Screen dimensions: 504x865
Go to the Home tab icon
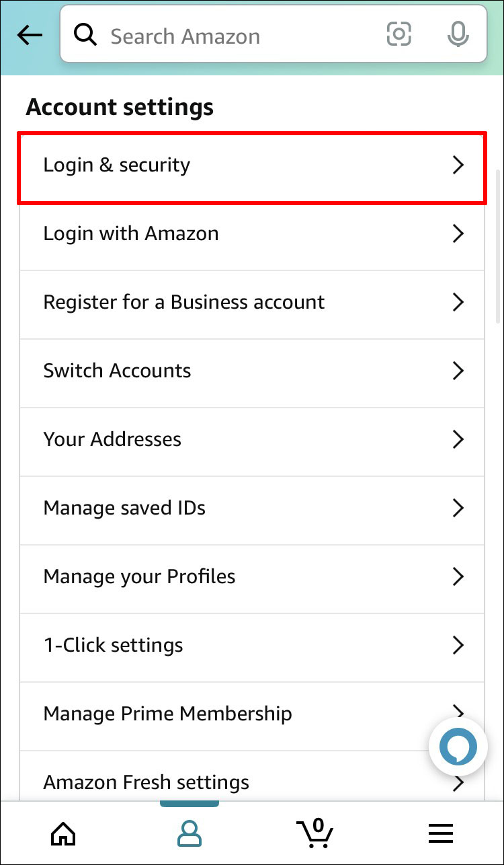click(x=64, y=834)
